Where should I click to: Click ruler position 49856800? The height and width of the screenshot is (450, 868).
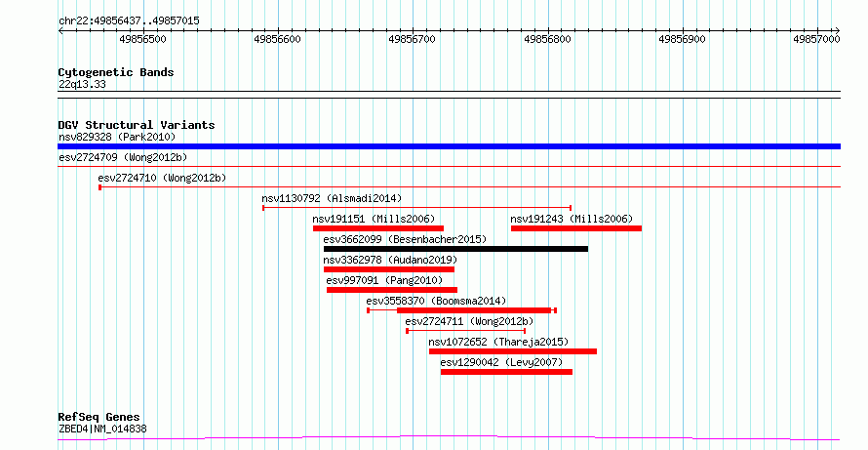[547, 39]
